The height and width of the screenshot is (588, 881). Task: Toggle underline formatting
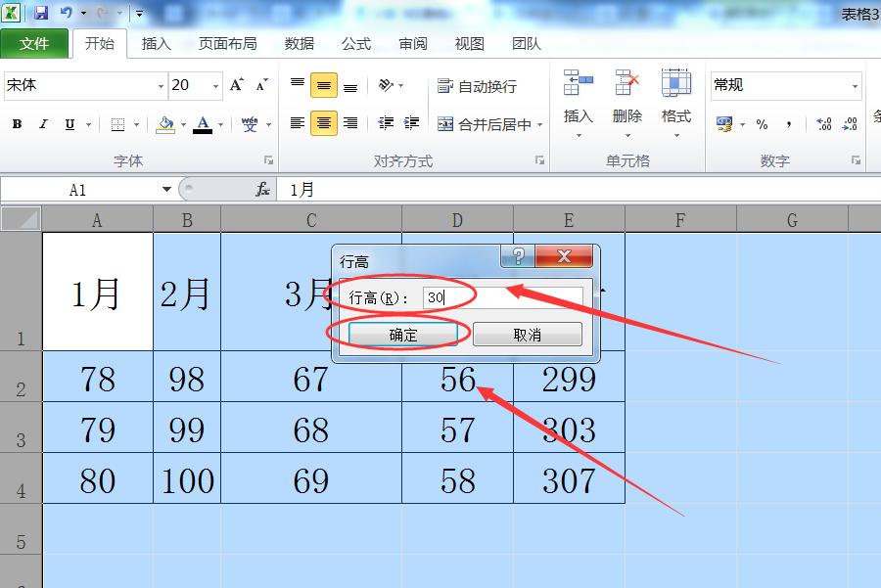pos(70,124)
